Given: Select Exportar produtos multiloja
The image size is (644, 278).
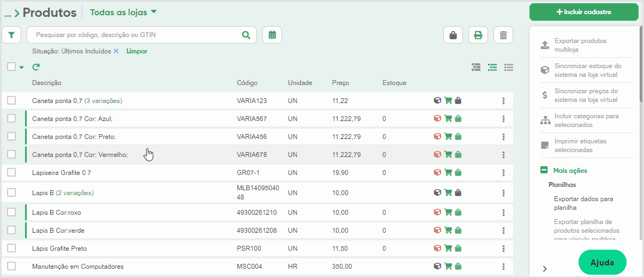Looking at the screenshot, I should 587,45.
